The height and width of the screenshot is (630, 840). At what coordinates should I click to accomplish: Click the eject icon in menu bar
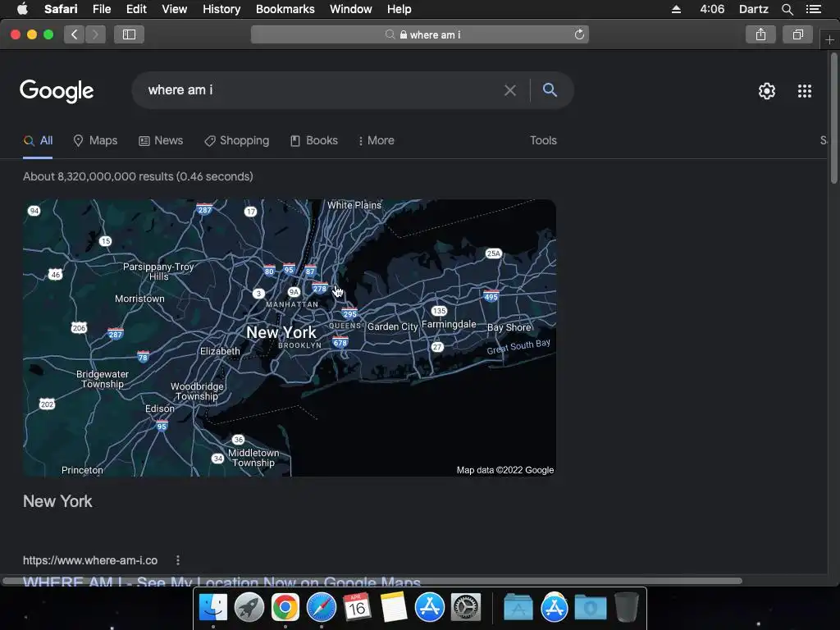coord(676,9)
